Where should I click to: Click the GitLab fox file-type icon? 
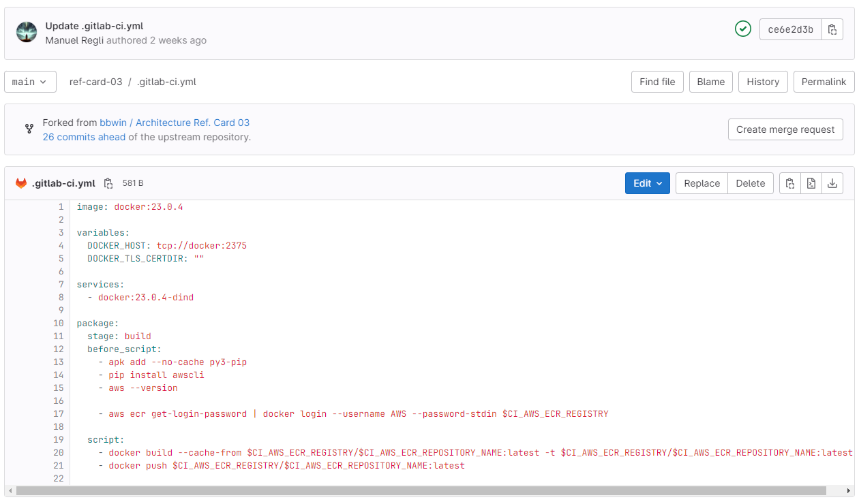[x=21, y=183]
